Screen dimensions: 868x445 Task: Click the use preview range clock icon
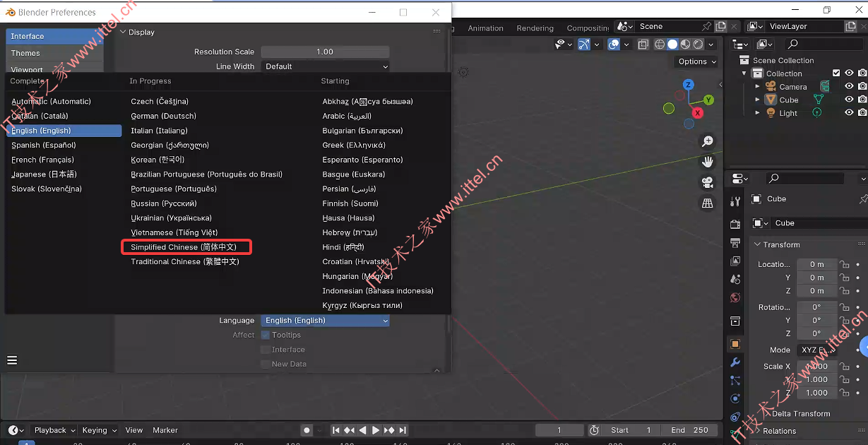tap(594, 430)
